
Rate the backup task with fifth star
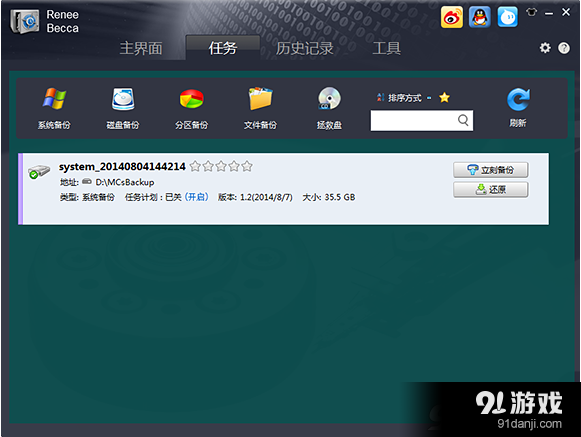pos(247,166)
